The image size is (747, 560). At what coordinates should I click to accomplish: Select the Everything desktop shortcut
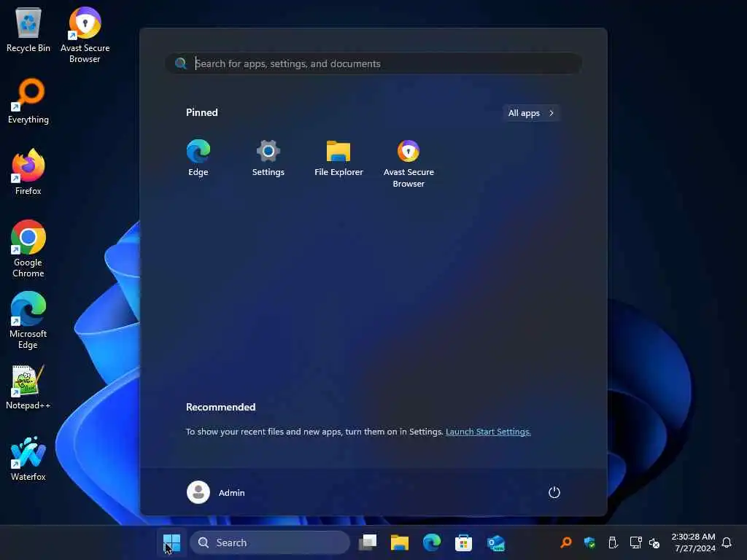[x=28, y=101]
